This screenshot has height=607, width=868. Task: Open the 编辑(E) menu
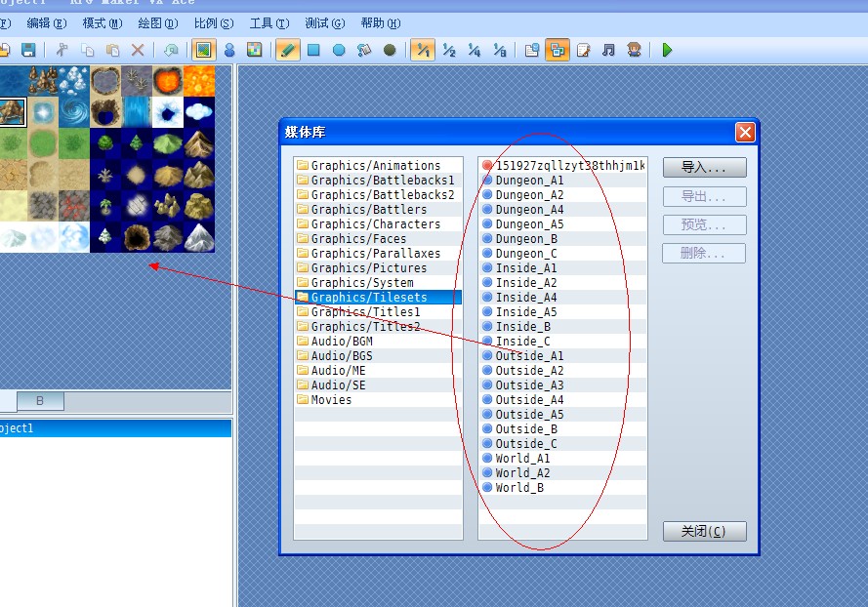click(47, 23)
